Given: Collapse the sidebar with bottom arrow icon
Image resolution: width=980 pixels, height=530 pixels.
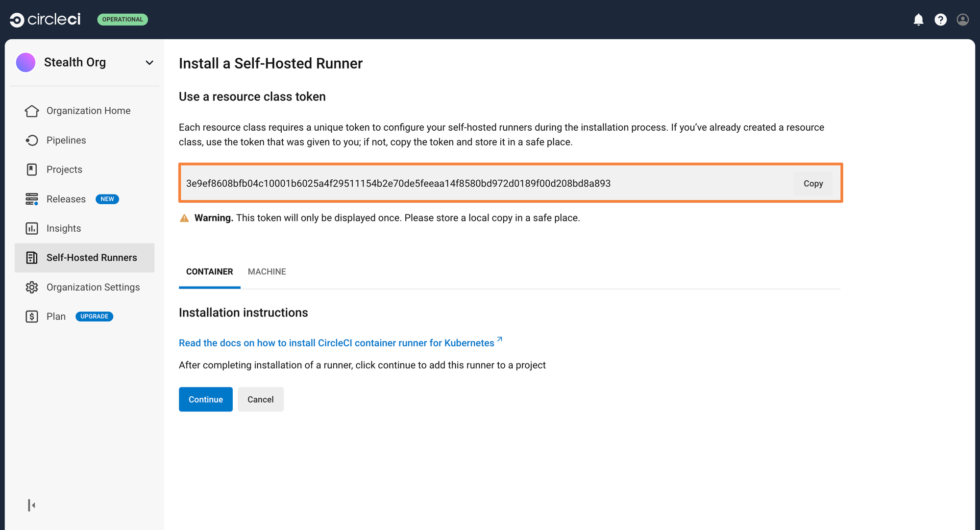Looking at the screenshot, I should [x=31, y=505].
